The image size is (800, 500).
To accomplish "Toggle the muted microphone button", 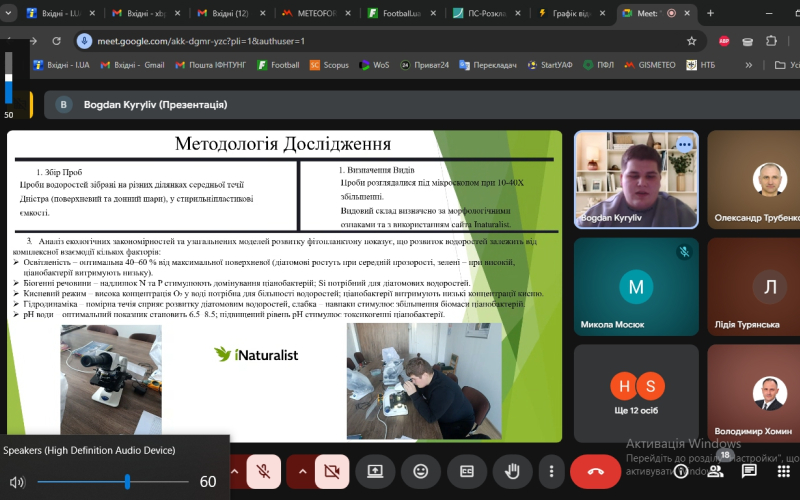I will [x=264, y=470].
